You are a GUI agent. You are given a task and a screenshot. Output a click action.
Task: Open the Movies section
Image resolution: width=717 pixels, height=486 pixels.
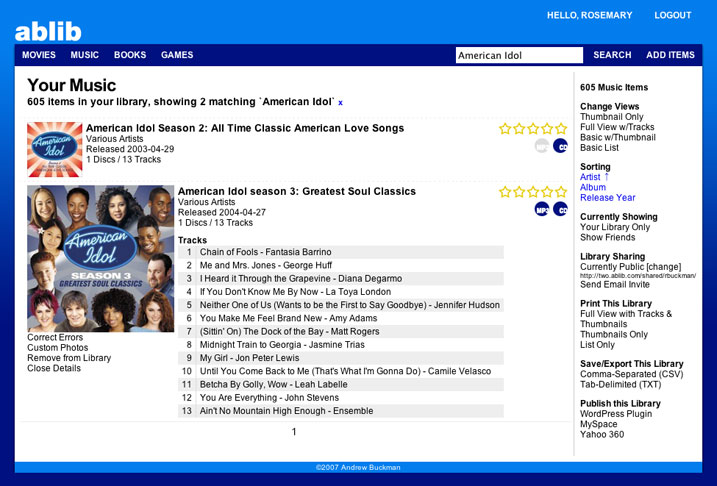pyautogui.click(x=39, y=55)
